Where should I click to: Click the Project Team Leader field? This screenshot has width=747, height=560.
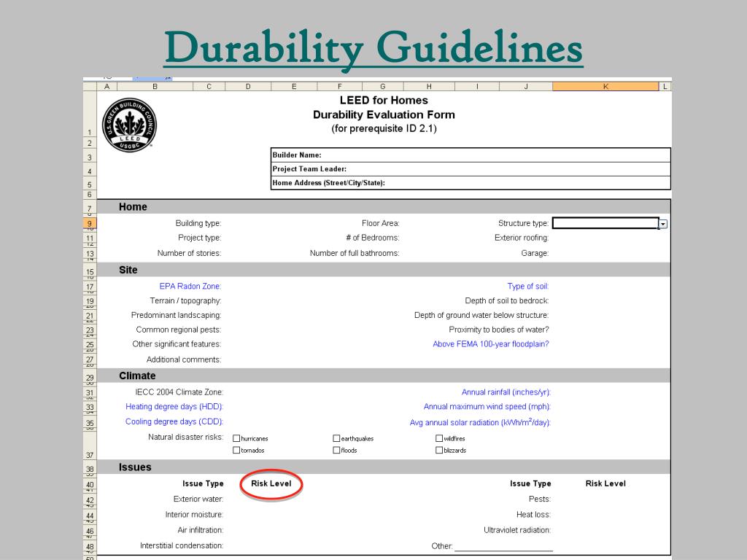tap(471, 169)
